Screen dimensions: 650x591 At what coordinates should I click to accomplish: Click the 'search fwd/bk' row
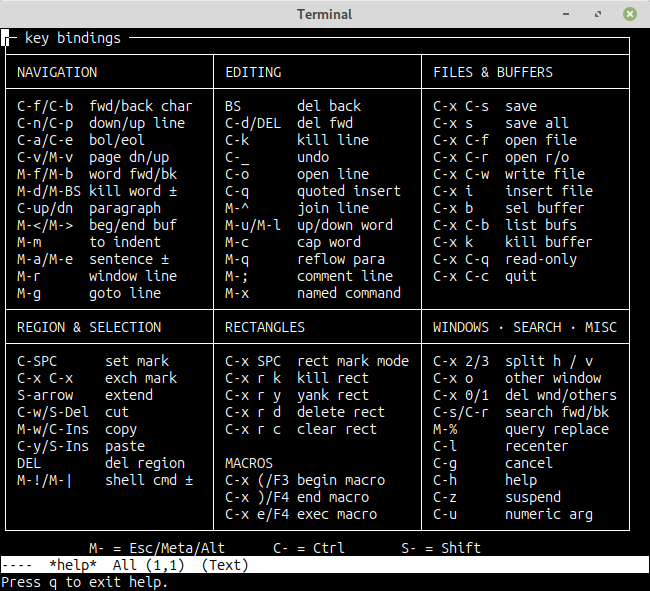tap(521, 412)
